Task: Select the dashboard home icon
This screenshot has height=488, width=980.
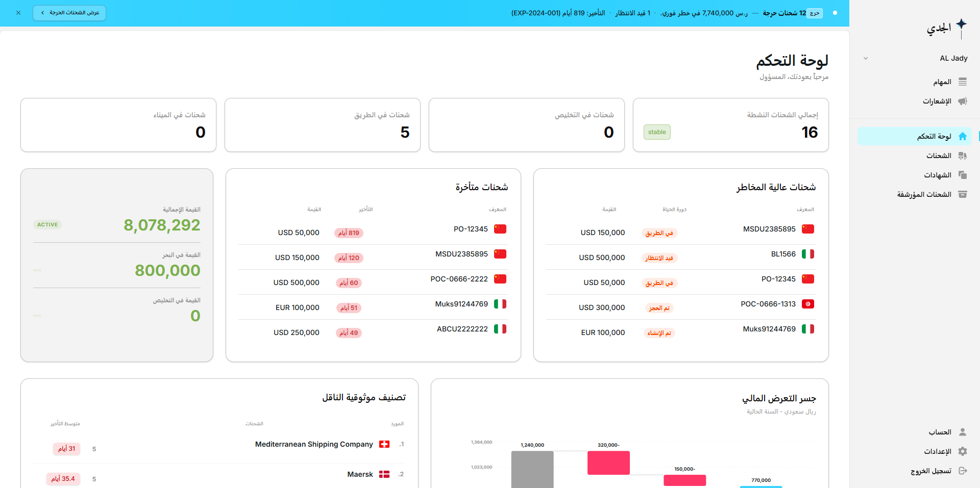Action: click(x=963, y=136)
